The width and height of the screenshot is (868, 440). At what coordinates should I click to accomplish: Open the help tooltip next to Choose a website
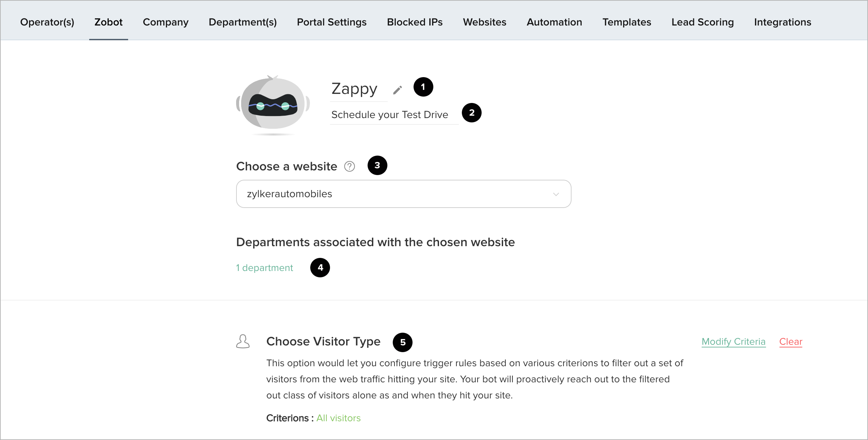click(x=349, y=166)
